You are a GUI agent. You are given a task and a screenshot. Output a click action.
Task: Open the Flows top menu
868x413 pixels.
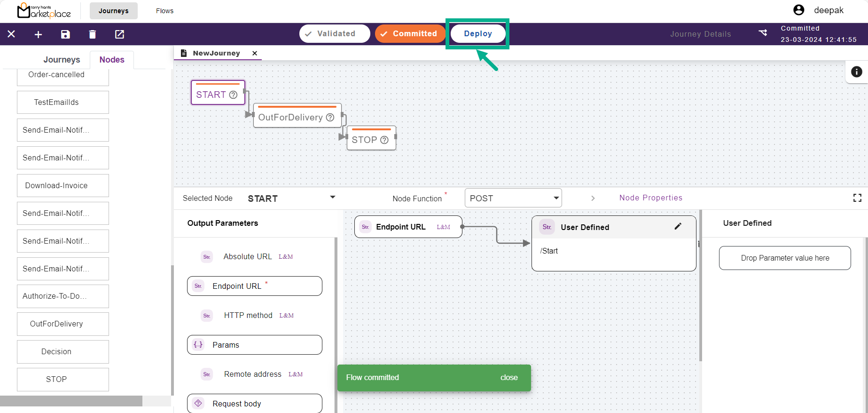(x=164, y=11)
